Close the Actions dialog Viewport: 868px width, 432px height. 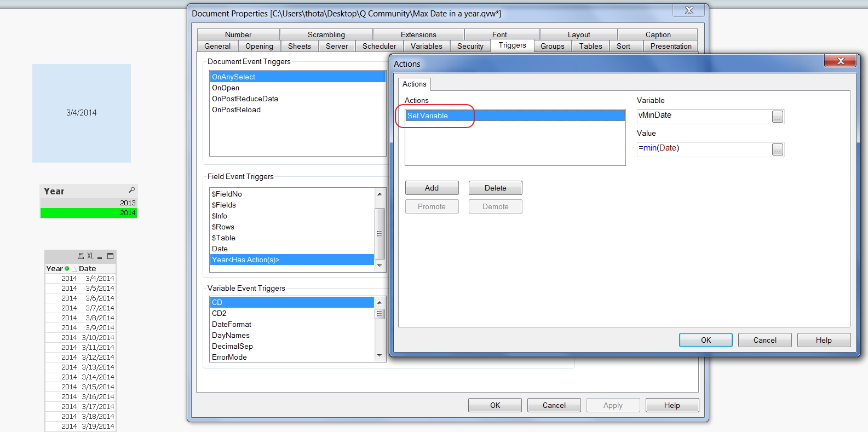[841, 61]
